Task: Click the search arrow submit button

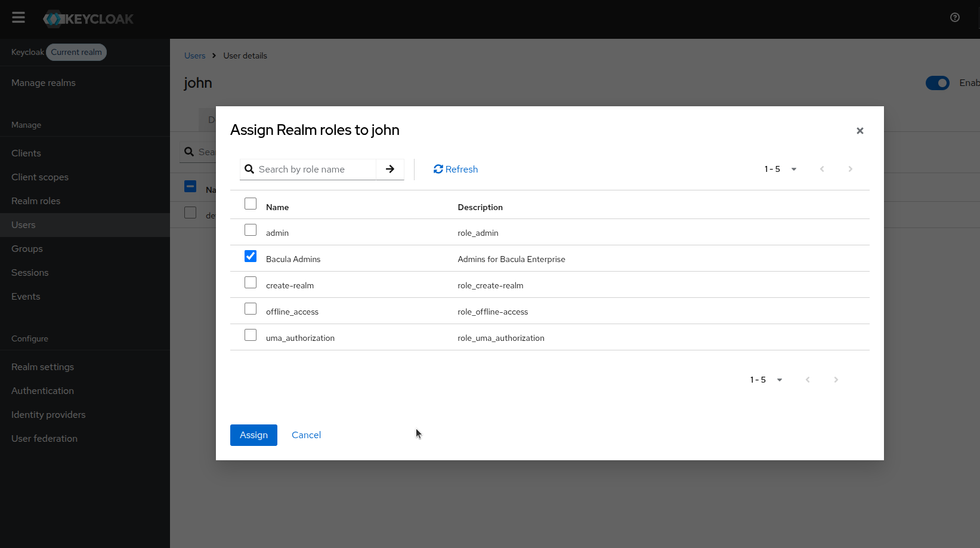Action: tap(390, 170)
